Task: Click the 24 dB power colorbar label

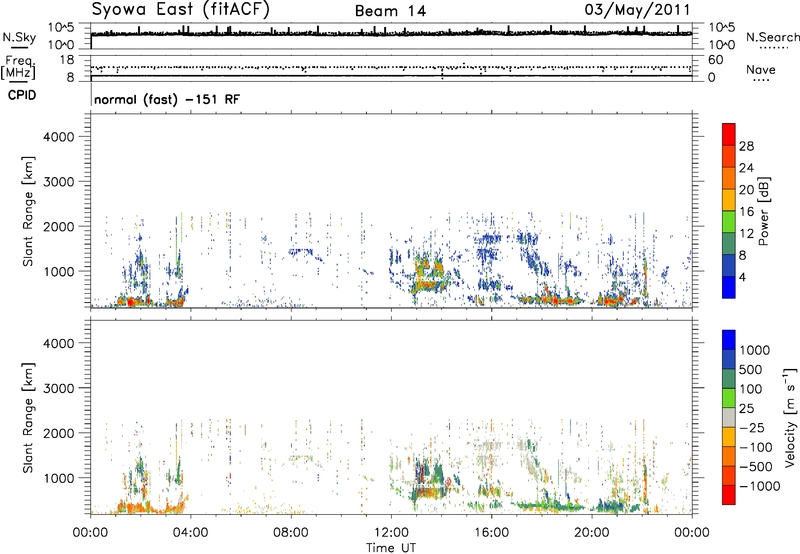Action: pos(746,168)
